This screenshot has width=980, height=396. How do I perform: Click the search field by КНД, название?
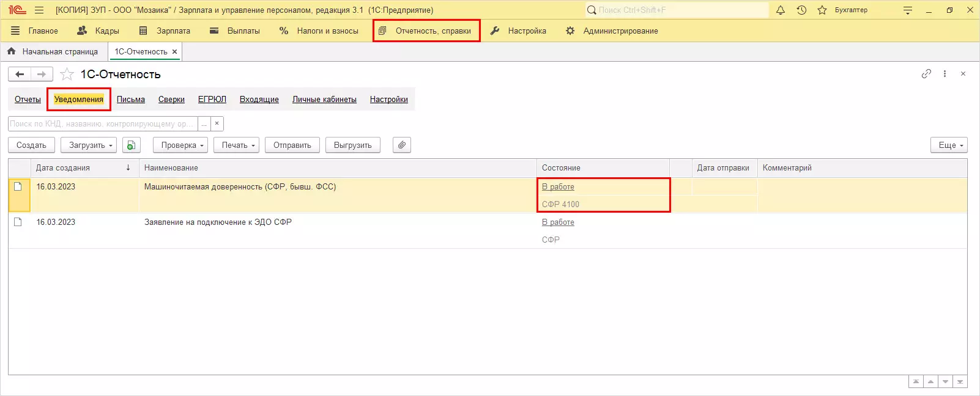point(103,123)
